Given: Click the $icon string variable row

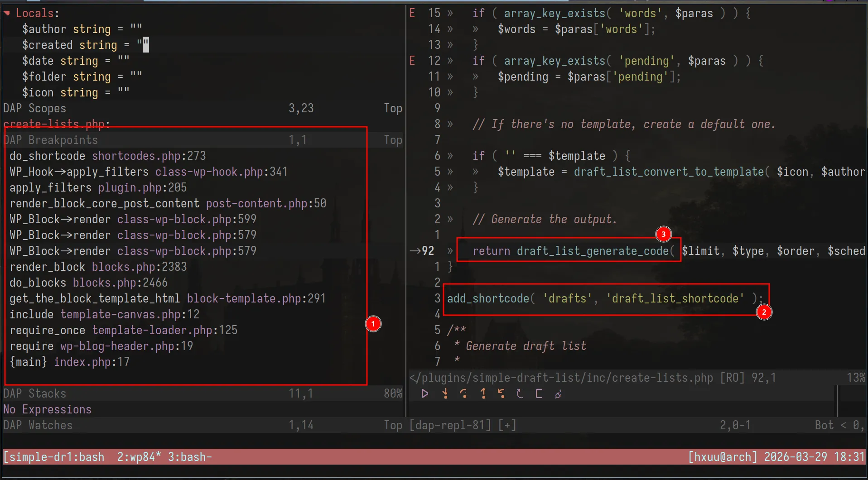Looking at the screenshot, I should click(x=76, y=92).
